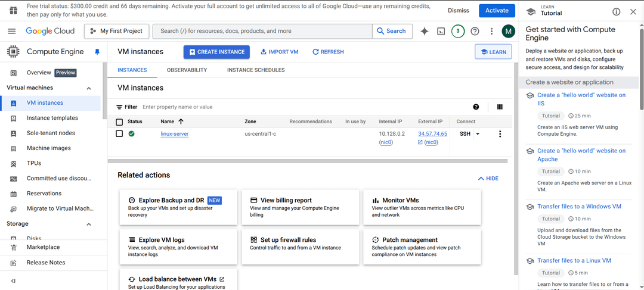Switch to the Instance Schedules tab
The height and width of the screenshot is (290, 644).
[x=256, y=70]
